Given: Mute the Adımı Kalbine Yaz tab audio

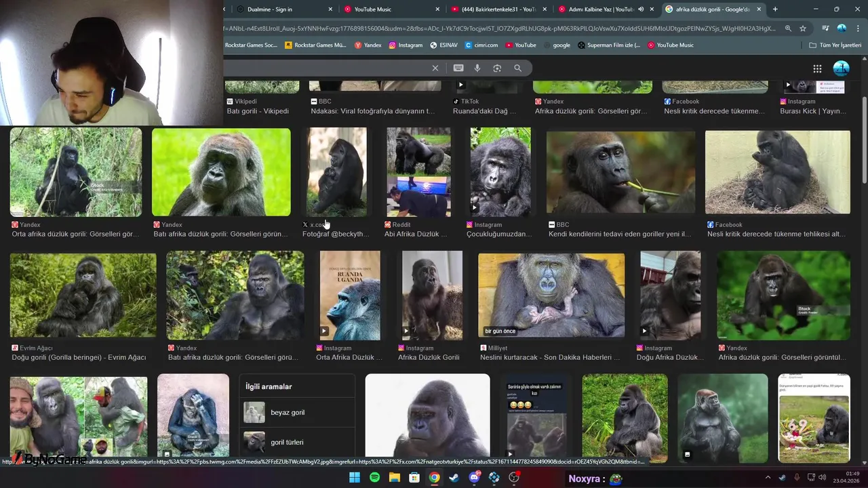Looking at the screenshot, I should coord(641,9).
